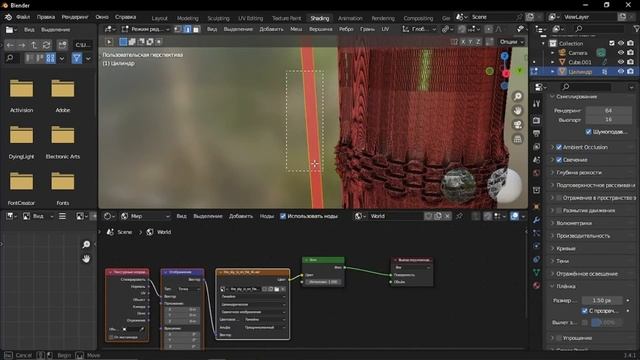Viewport: 640px width, 360px height.
Task: Open the Scene properties tab icon
Action: (x=536, y=160)
